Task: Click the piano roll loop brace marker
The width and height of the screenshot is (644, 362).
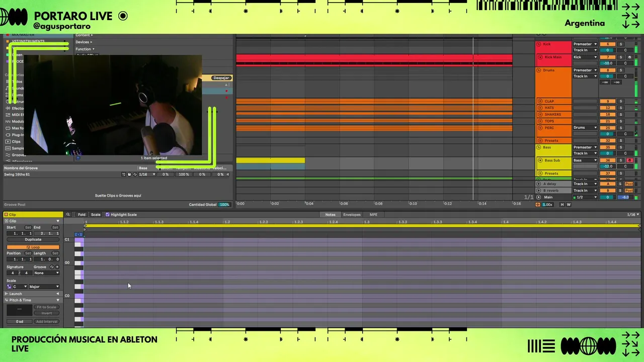Action: [x=85, y=226]
